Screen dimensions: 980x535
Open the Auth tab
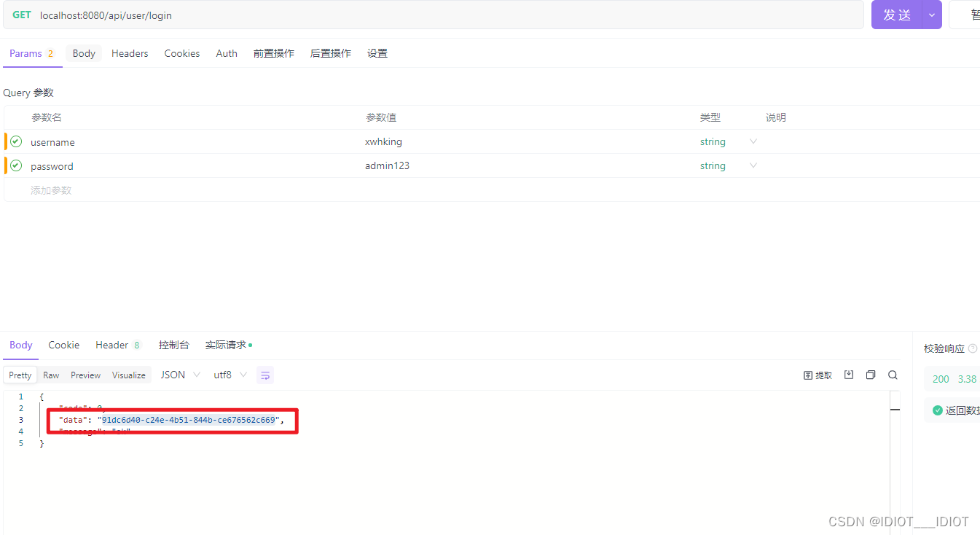[227, 53]
